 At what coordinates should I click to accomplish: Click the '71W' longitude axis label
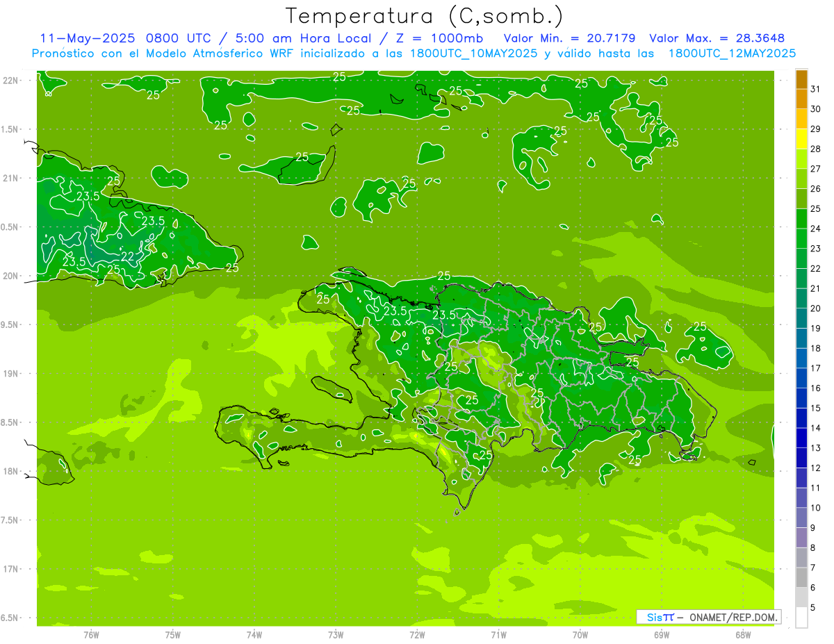(498, 635)
